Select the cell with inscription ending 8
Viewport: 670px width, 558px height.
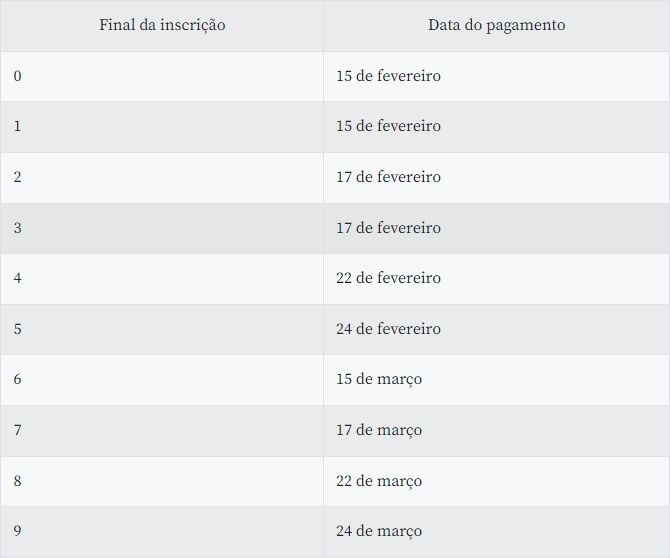[x=18, y=481]
